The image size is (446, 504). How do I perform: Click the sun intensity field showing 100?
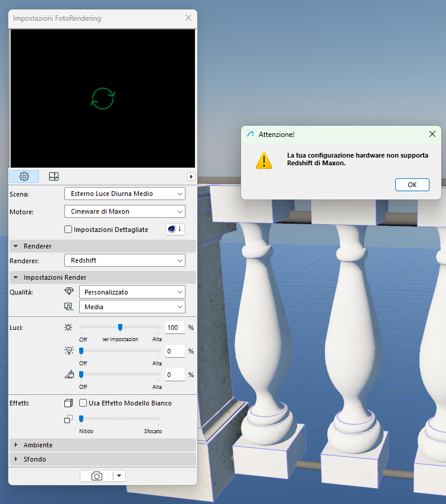[175, 328]
